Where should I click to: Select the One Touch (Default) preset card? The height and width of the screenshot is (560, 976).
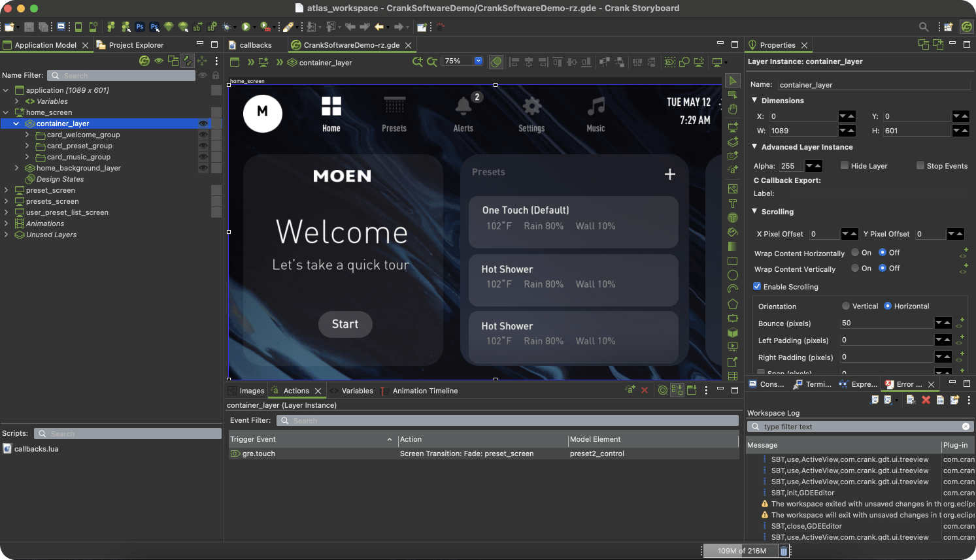coord(573,222)
